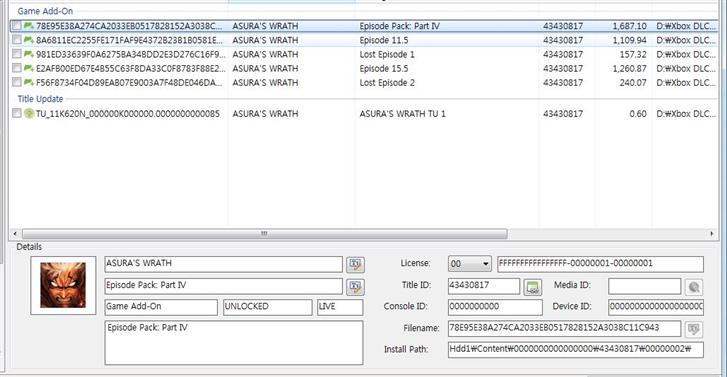
Task: Click the add-on icon of file E2AFB00ED67E4B...
Action: pos(29,68)
